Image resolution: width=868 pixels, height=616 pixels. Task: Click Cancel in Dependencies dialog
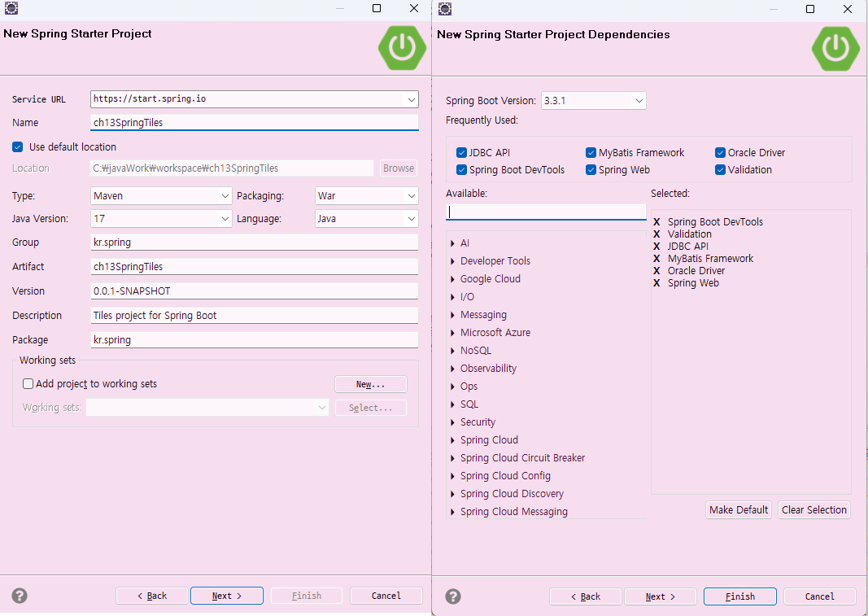[x=820, y=596]
